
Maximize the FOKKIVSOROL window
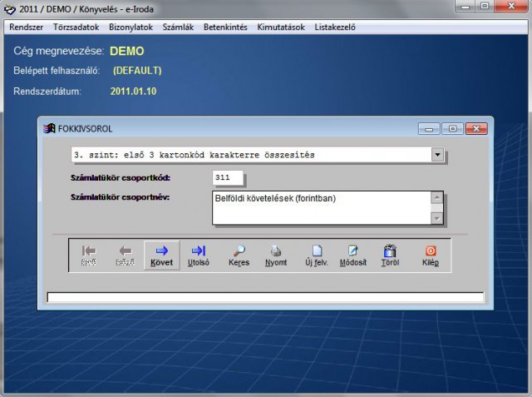coord(452,129)
